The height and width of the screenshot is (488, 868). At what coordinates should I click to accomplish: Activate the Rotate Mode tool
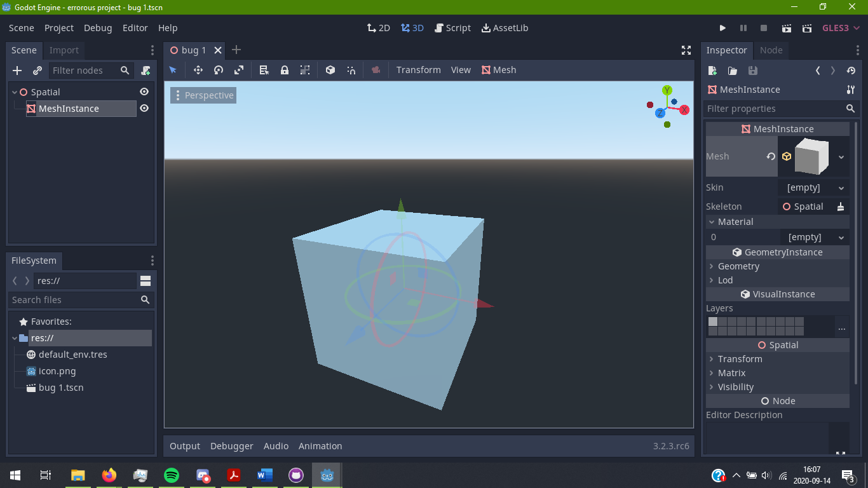[219, 70]
